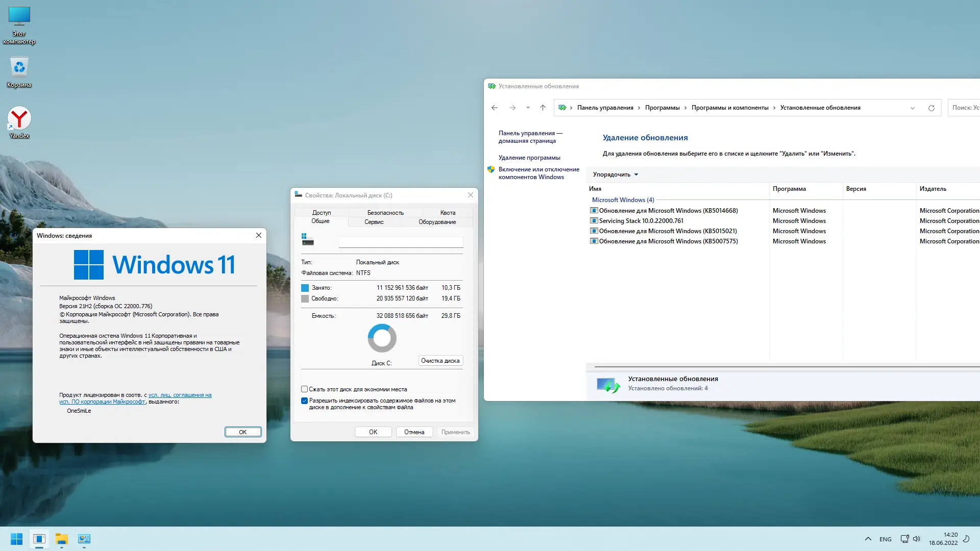The width and height of the screenshot is (980, 551).
Task: Expand the 'Упорядочить' dropdown
Action: (616, 174)
